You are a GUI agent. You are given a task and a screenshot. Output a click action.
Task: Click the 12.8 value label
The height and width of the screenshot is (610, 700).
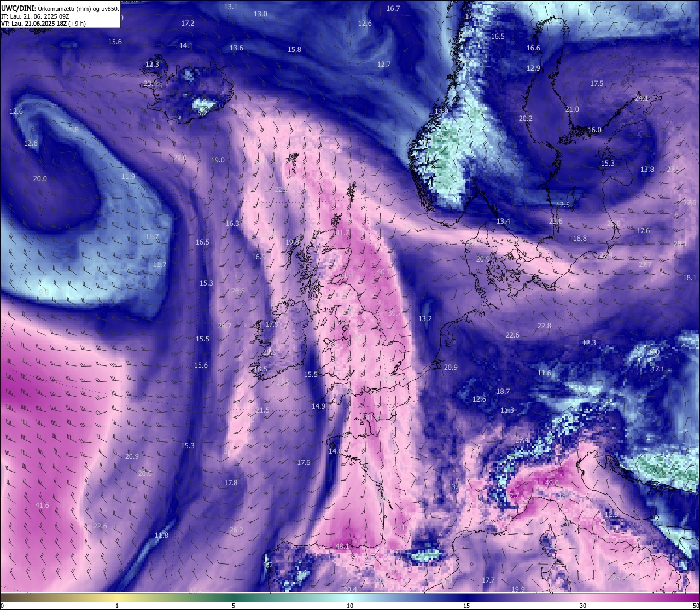pos(31,143)
